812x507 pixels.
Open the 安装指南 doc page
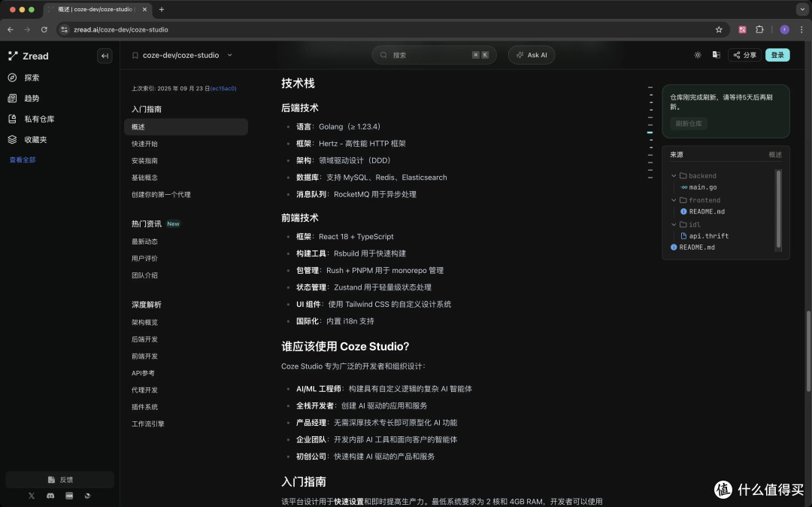point(144,161)
